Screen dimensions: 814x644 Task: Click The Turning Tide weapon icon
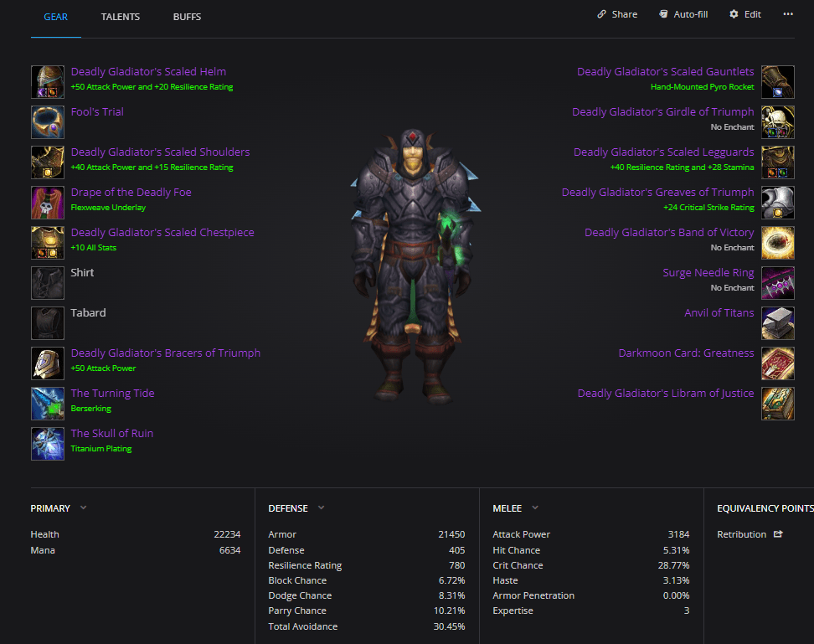tap(48, 403)
